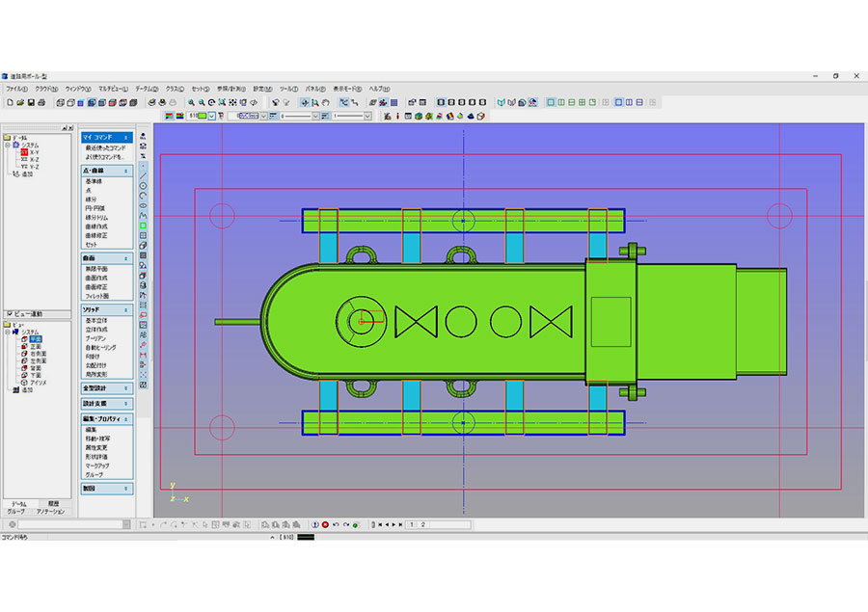The height and width of the screenshot is (612, 868).
Task: Click the Print icon in toolbar
Action: [x=41, y=101]
